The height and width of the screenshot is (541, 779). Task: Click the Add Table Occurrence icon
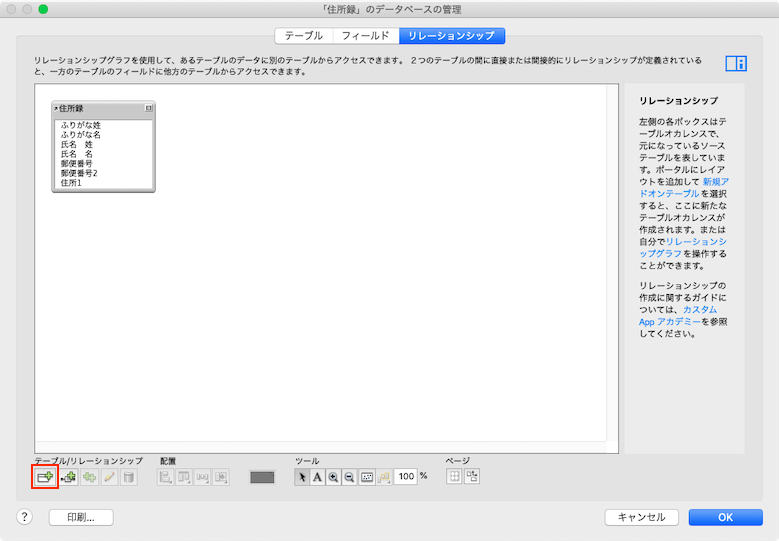[45, 478]
